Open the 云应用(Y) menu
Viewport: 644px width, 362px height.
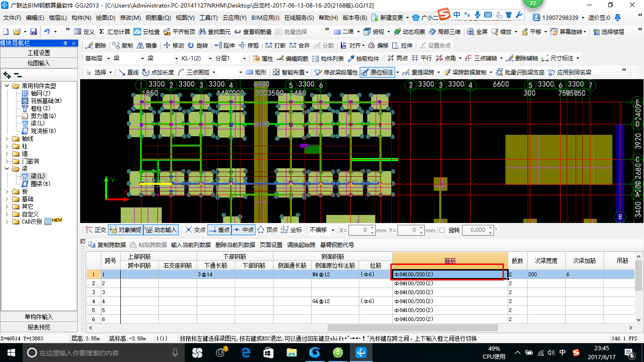pyautogui.click(x=234, y=18)
